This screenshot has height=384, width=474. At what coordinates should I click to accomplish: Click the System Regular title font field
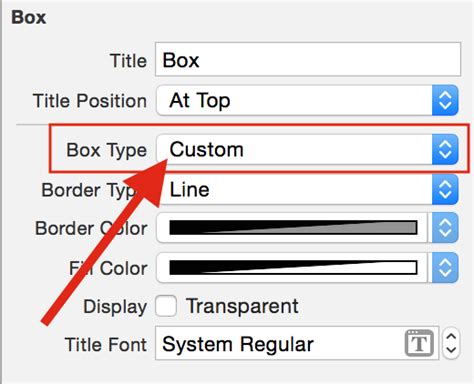pyautogui.click(x=297, y=343)
